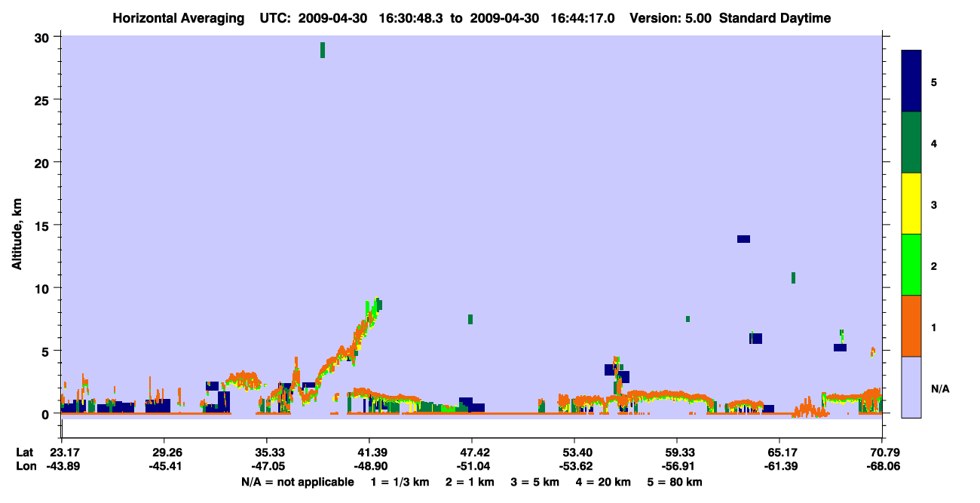Click the dark blue level 5 colorbar segment

pos(911,81)
